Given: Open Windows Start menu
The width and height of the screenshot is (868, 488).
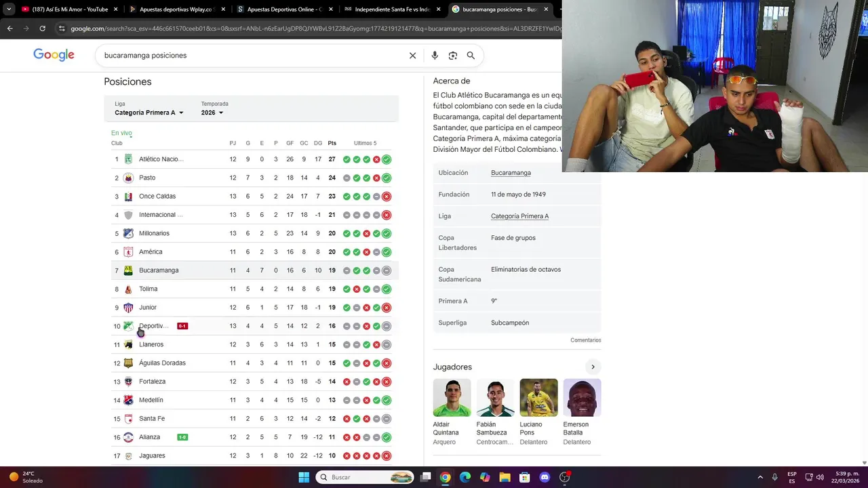Looking at the screenshot, I should click(x=304, y=477).
